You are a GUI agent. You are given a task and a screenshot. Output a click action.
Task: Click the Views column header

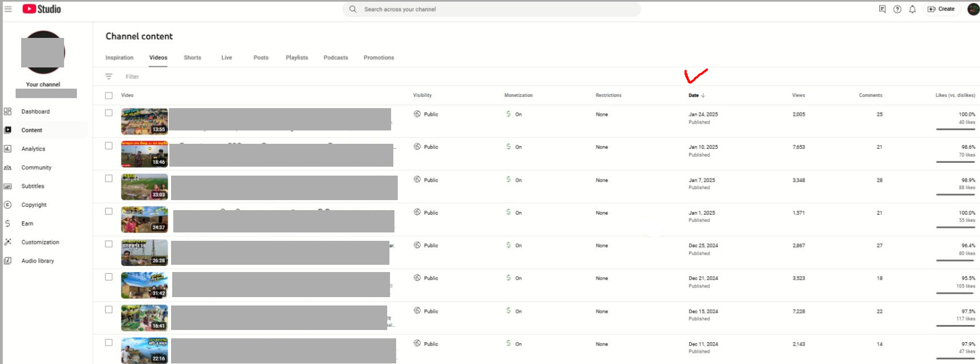(798, 95)
